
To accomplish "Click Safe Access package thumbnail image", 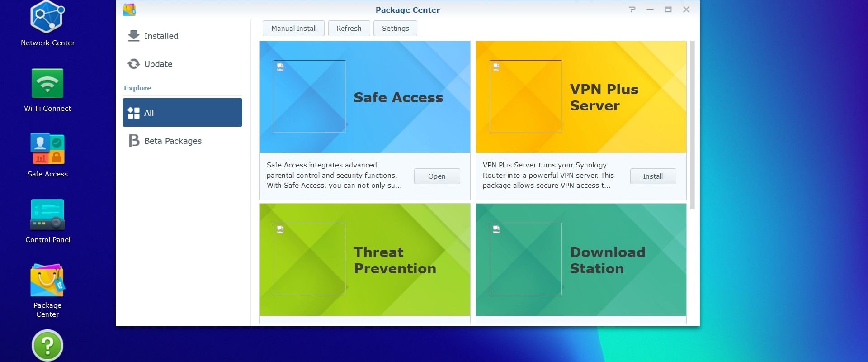I will [310, 96].
